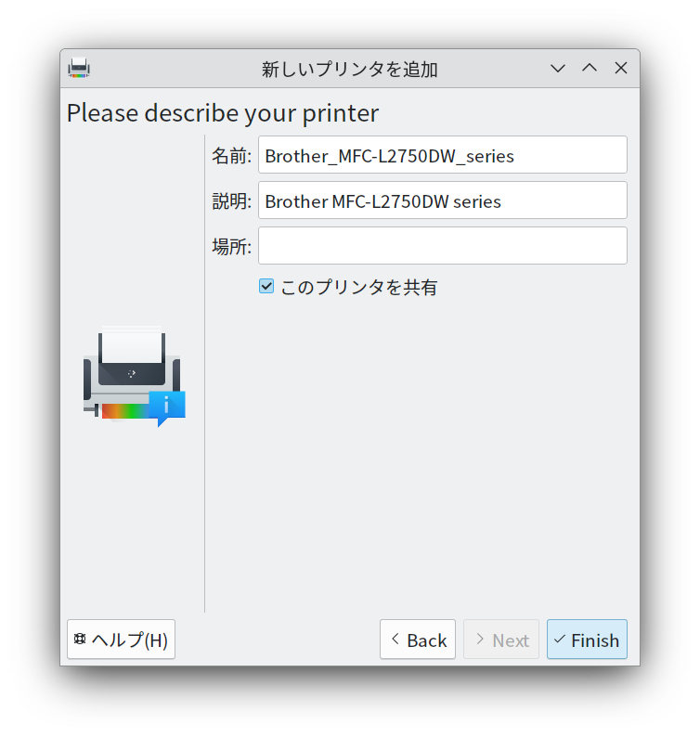This screenshot has height=737, width=700.
Task: Click the 説明: label
Action: click(231, 201)
